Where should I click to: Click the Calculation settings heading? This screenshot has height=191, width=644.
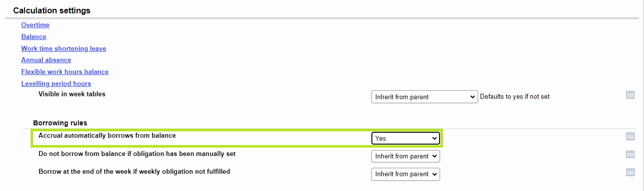[x=52, y=10]
